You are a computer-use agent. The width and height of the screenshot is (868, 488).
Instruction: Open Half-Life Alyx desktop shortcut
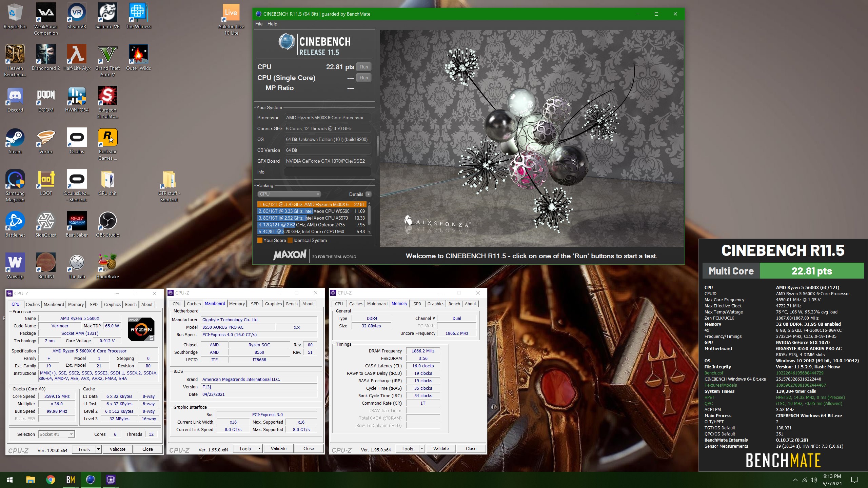[x=77, y=58]
